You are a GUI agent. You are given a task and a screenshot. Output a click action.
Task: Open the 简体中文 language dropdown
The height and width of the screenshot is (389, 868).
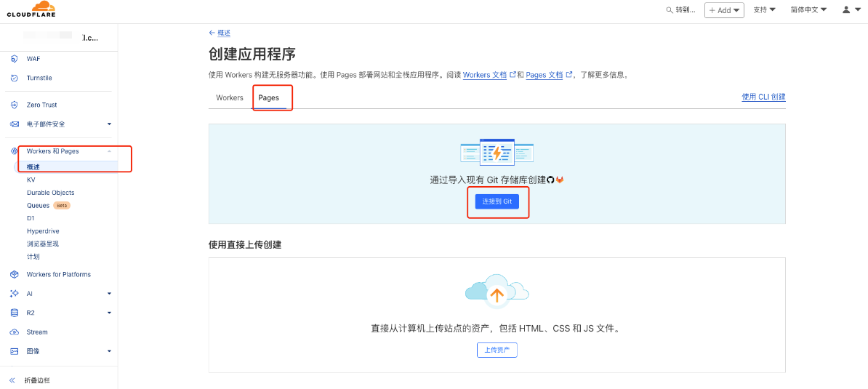point(809,9)
